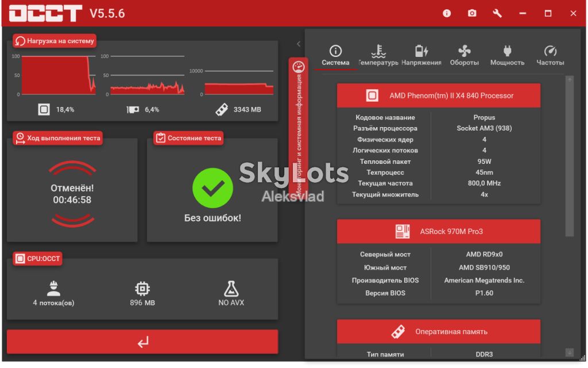Show the Обороты fan speed tab
This screenshot has width=588, height=368.
pyautogui.click(x=464, y=55)
